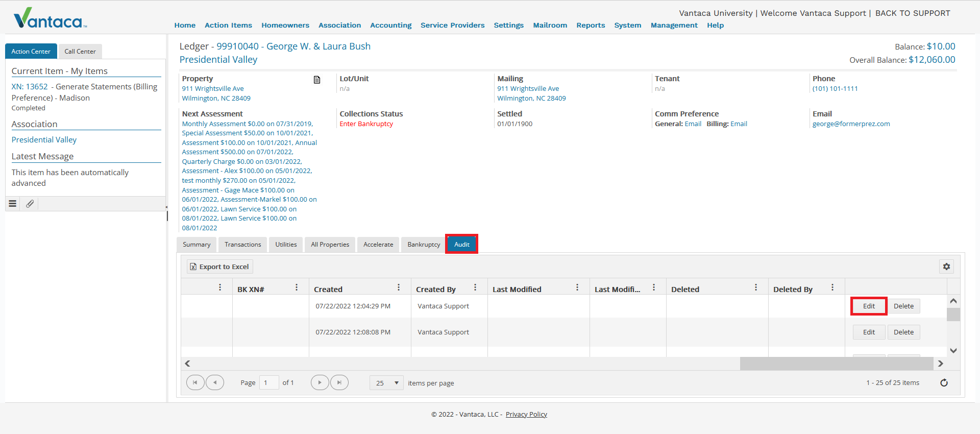Open Accounting menu
This screenshot has width=980, height=434.
click(x=390, y=25)
